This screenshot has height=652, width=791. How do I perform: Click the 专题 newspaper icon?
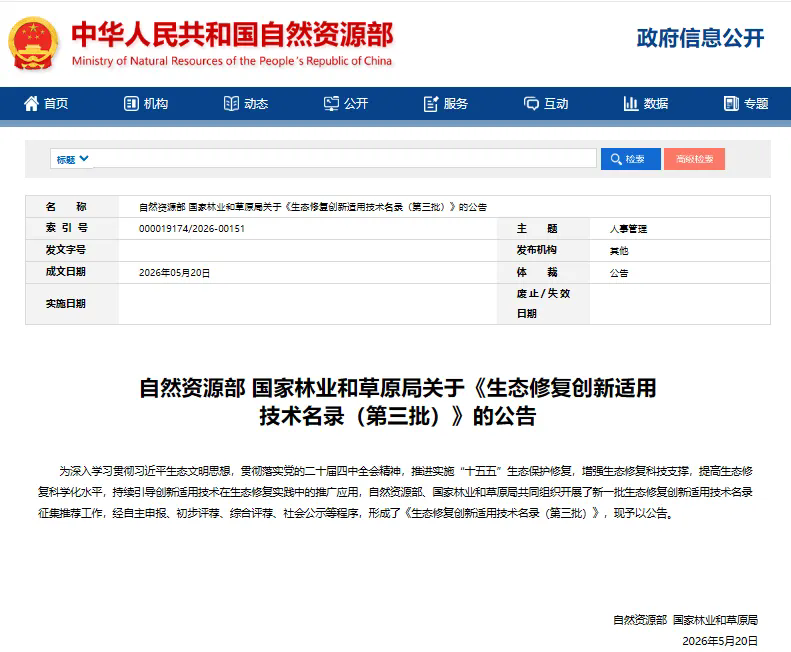click(731, 103)
